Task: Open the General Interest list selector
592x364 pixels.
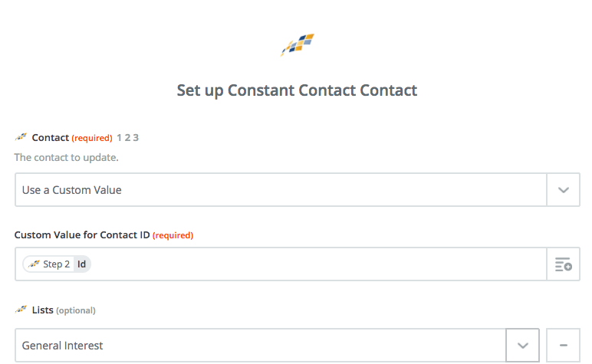Action: tap(261, 345)
